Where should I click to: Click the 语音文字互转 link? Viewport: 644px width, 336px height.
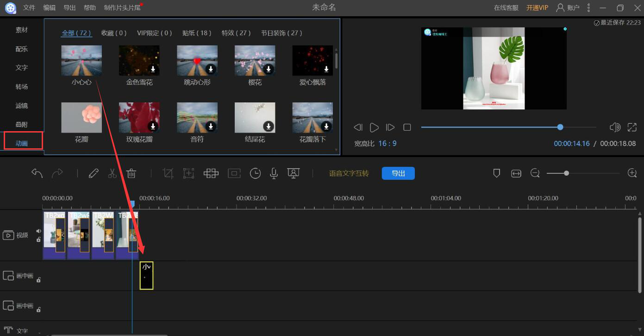click(x=349, y=173)
